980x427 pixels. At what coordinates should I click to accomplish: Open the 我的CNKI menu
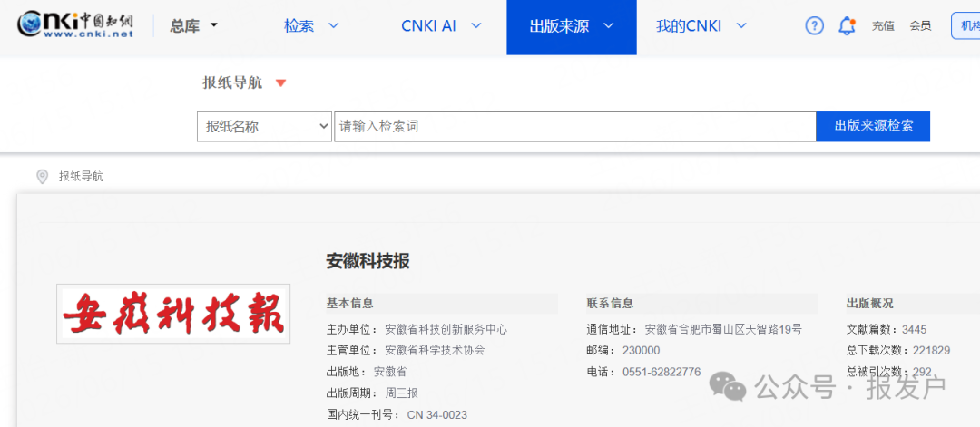click(701, 25)
